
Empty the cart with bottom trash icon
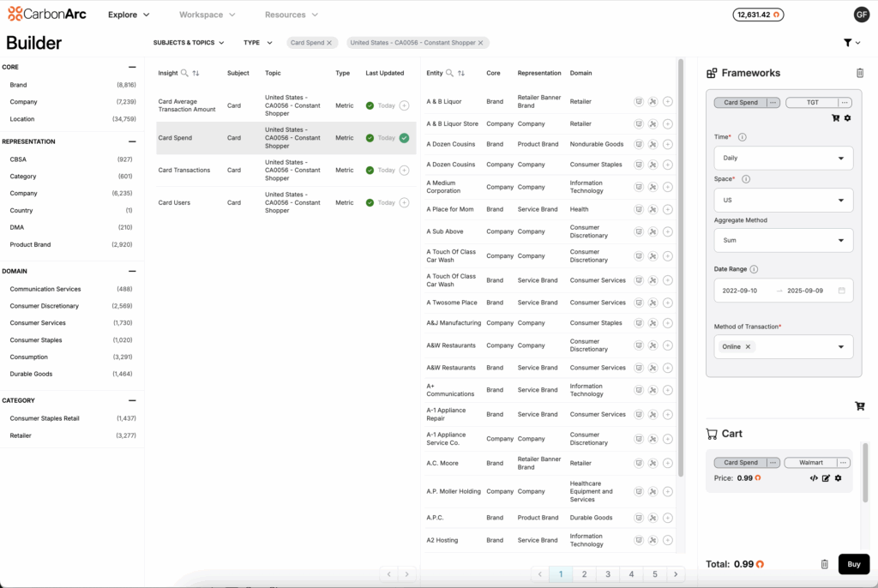point(824,564)
